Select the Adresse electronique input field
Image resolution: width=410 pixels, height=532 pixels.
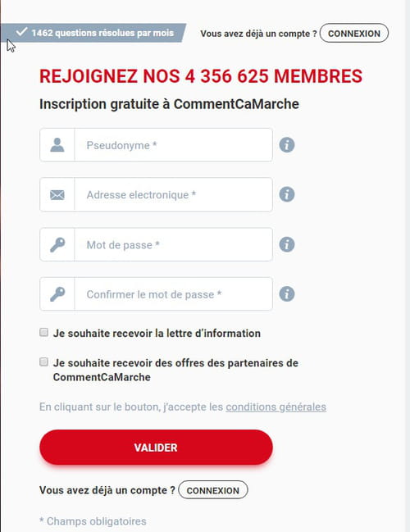[x=174, y=195]
